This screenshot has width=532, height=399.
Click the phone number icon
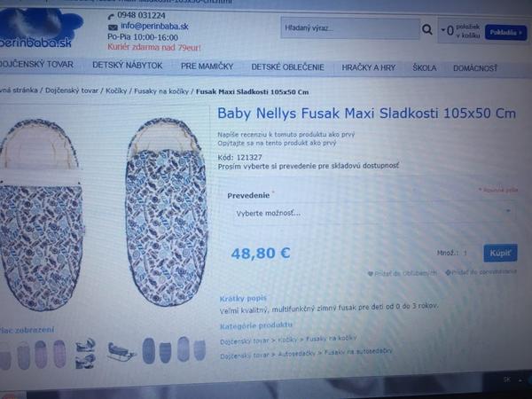(111, 16)
